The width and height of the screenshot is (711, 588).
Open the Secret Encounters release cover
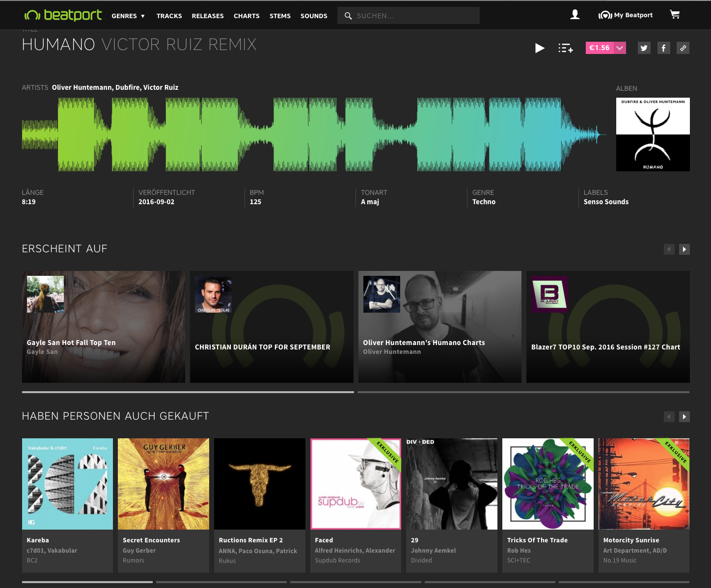[164, 484]
